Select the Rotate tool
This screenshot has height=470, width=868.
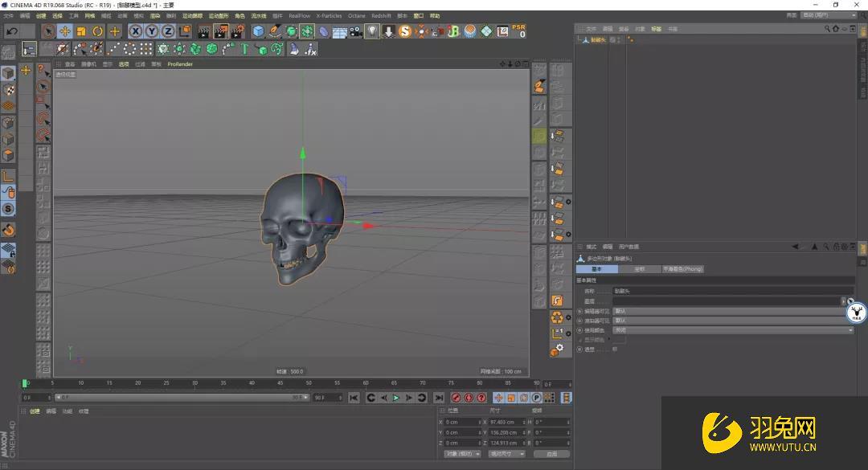[x=96, y=31]
